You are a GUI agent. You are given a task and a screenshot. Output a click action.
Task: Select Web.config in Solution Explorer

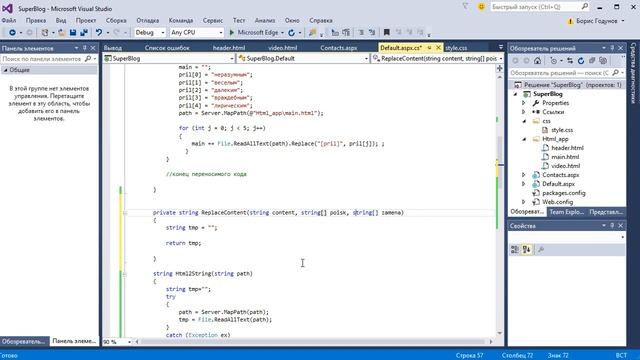click(557, 202)
